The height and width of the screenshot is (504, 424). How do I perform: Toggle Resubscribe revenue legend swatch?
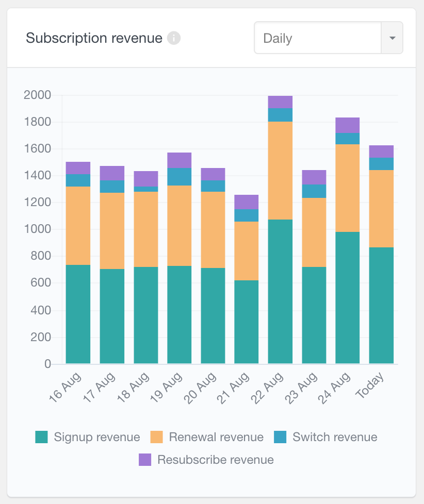pos(145,460)
